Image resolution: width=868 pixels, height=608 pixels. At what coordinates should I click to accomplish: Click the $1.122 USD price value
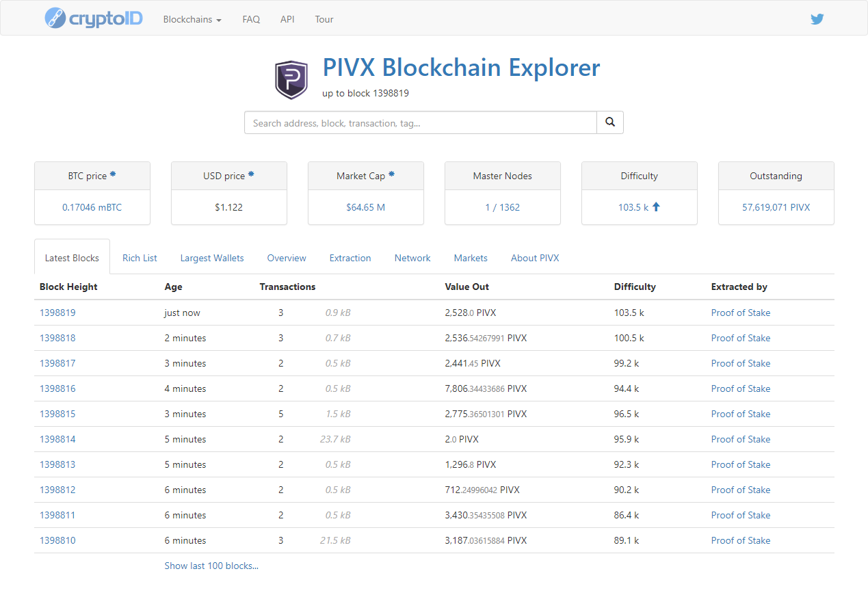[x=228, y=207]
